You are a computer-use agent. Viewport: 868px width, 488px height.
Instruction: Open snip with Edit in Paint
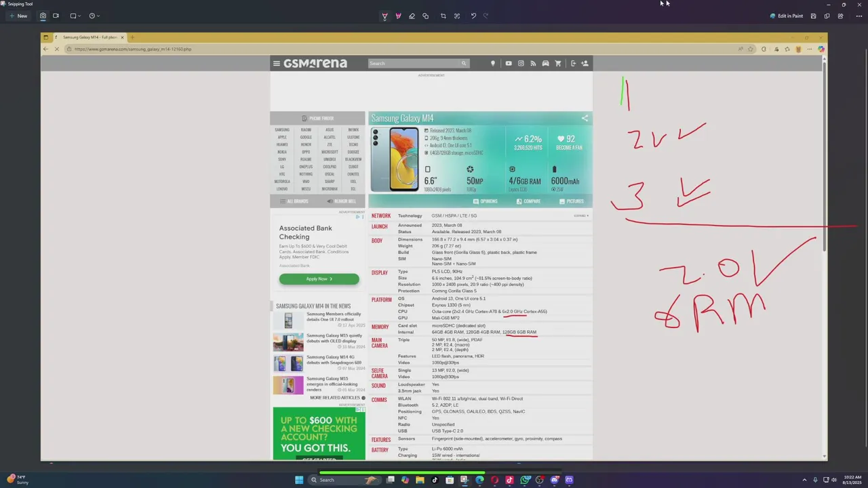(787, 16)
